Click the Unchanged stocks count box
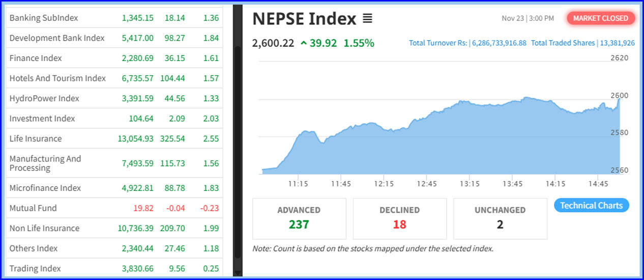Image resolution: width=644 pixels, height=280 pixels. click(x=500, y=218)
